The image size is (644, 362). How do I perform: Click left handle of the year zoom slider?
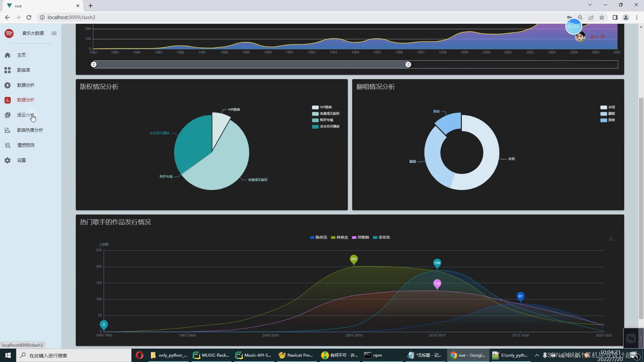tap(94, 64)
